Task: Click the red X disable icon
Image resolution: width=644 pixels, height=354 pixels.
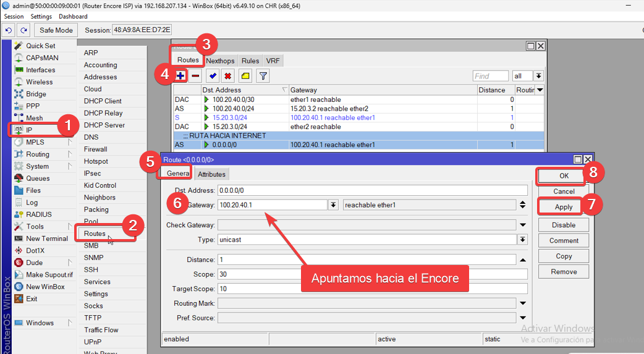Action: pyautogui.click(x=227, y=75)
